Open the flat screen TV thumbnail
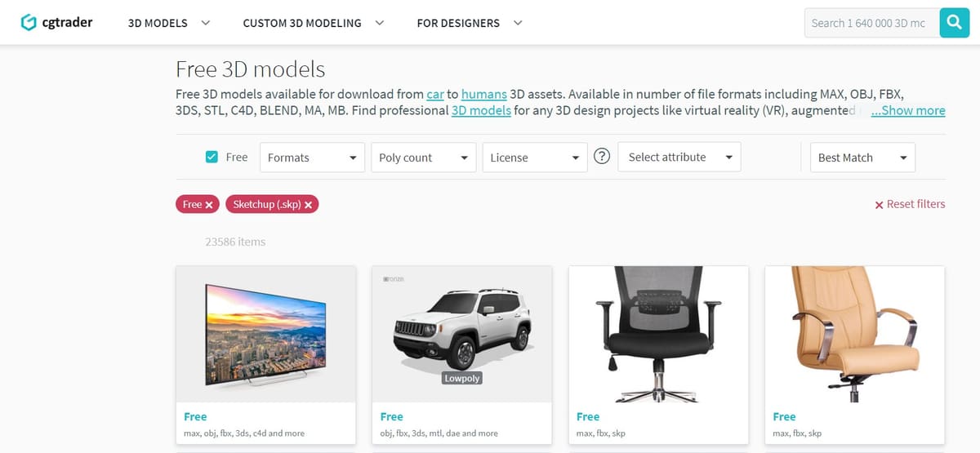This screenshot has width=980, height=453. pyautogui.click(x=265, y=334)
